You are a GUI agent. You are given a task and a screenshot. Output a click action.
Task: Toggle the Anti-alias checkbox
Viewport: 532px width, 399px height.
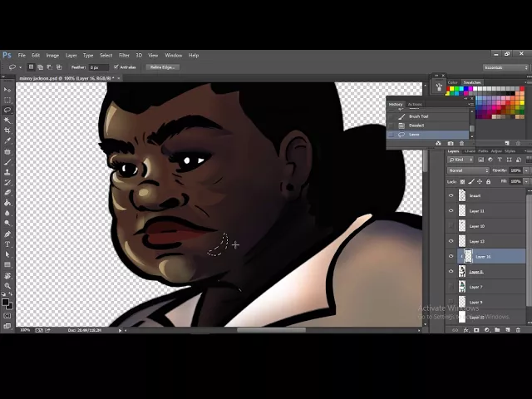(x=116, y=66)
